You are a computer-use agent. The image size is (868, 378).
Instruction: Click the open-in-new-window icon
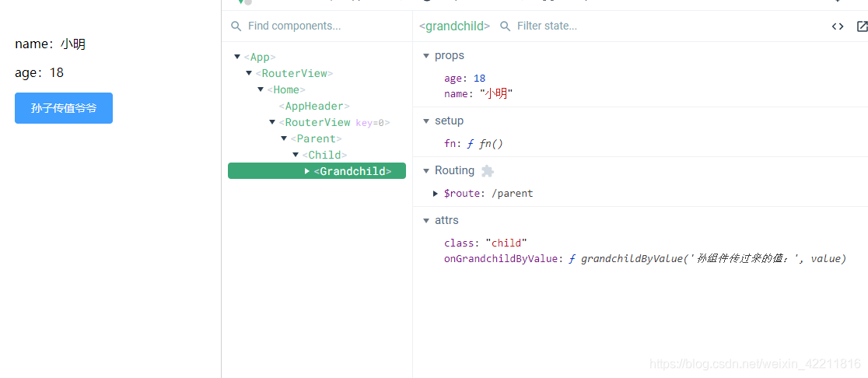(862, 26)
